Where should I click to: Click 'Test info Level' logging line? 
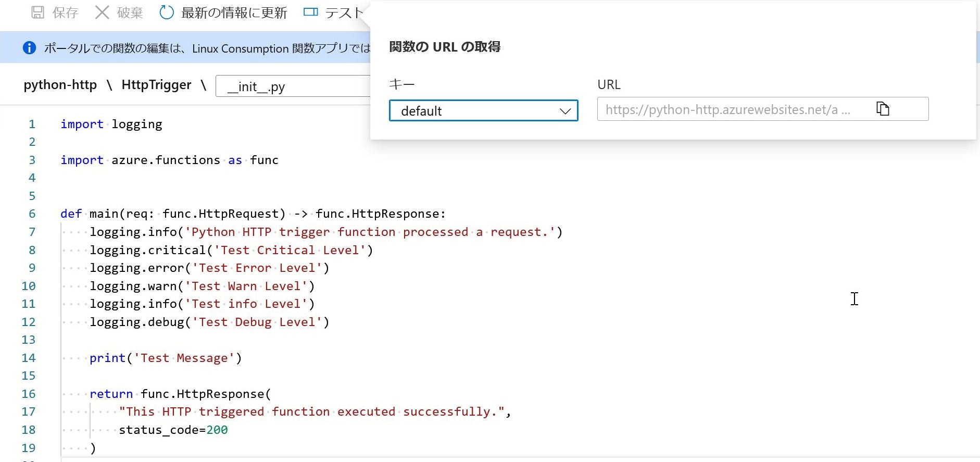tap(202, 304)
